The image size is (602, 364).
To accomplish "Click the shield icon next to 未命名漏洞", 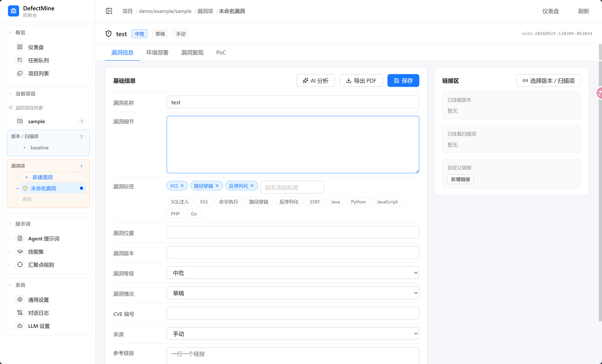I will (25, 188).
